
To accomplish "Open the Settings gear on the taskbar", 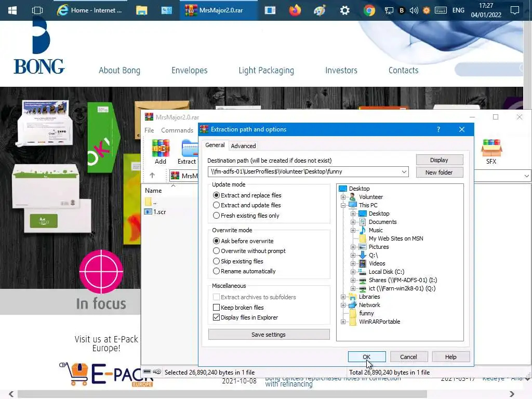I will point(344,10).
